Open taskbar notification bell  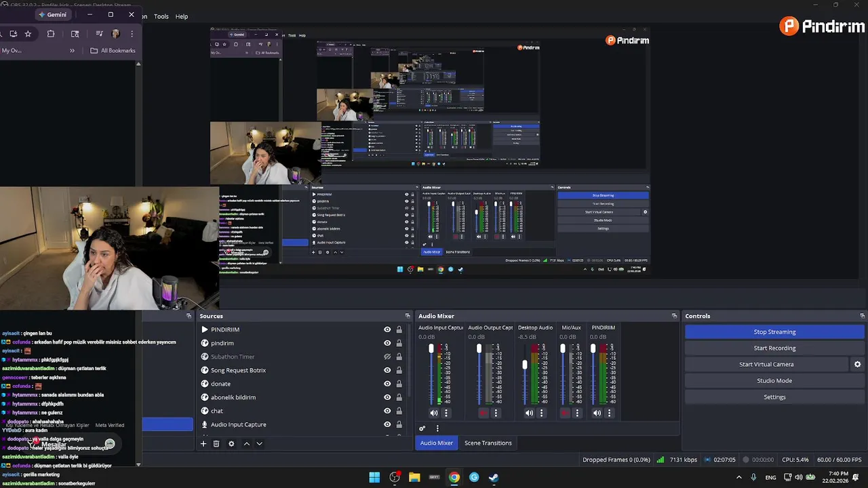[x=856, y=477]
